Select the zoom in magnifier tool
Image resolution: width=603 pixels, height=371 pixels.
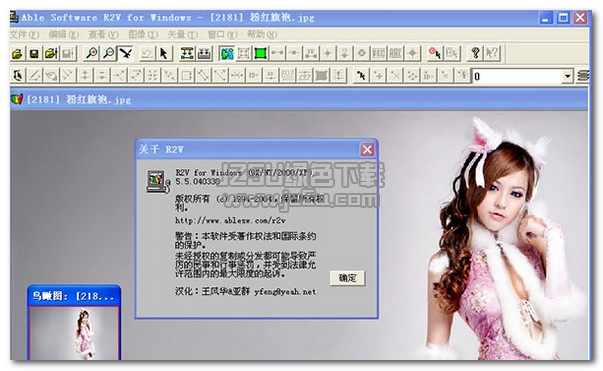pyautogui.click(x=92, y=53)
